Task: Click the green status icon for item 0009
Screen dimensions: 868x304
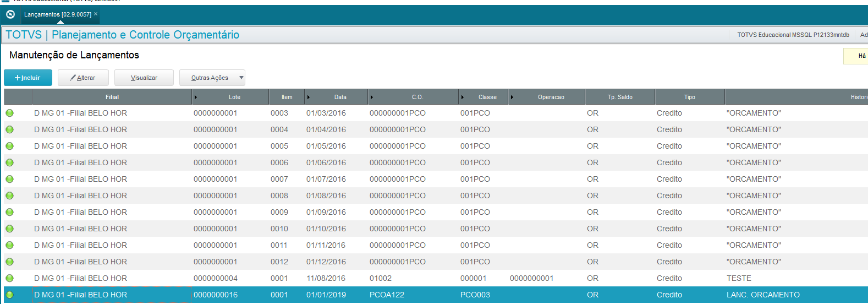Action: pos(9,212)
